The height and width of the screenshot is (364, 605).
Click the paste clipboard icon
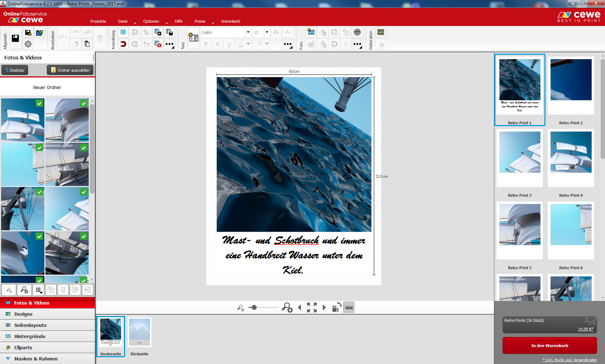pos(87,44)
